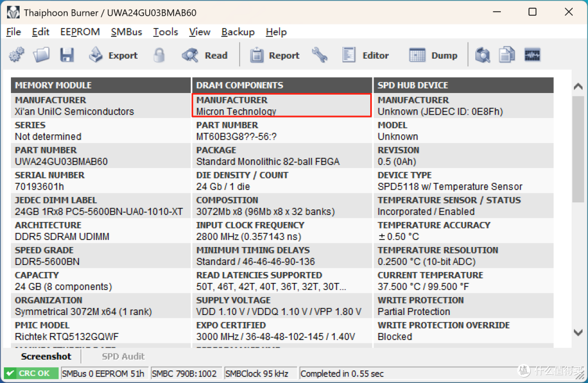This screenshot has height=383, width=588.
Task: Click the copy documents toolbar icon
Action: (x=507, y=55)
